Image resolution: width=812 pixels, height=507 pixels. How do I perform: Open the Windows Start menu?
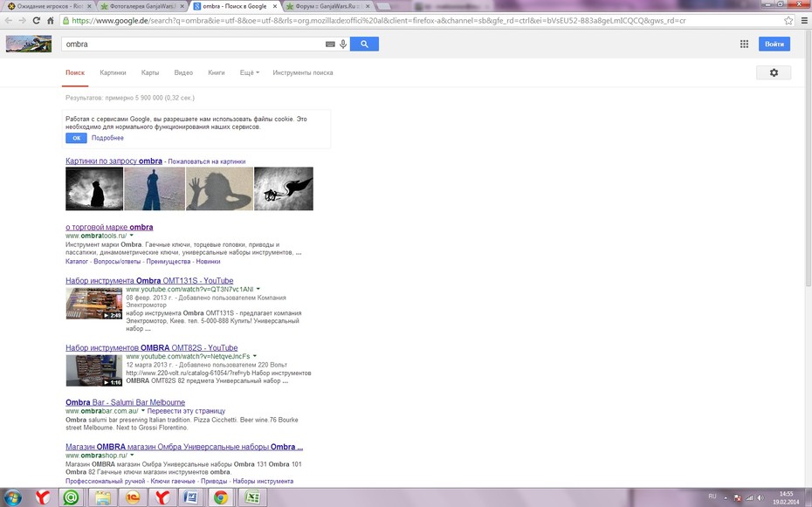click(x=12, y=497)
